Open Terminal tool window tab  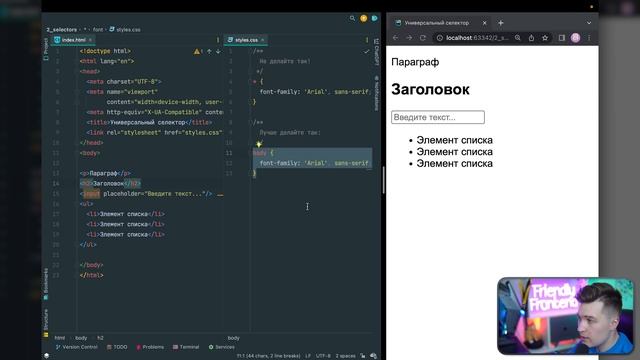tap(186, 347)
